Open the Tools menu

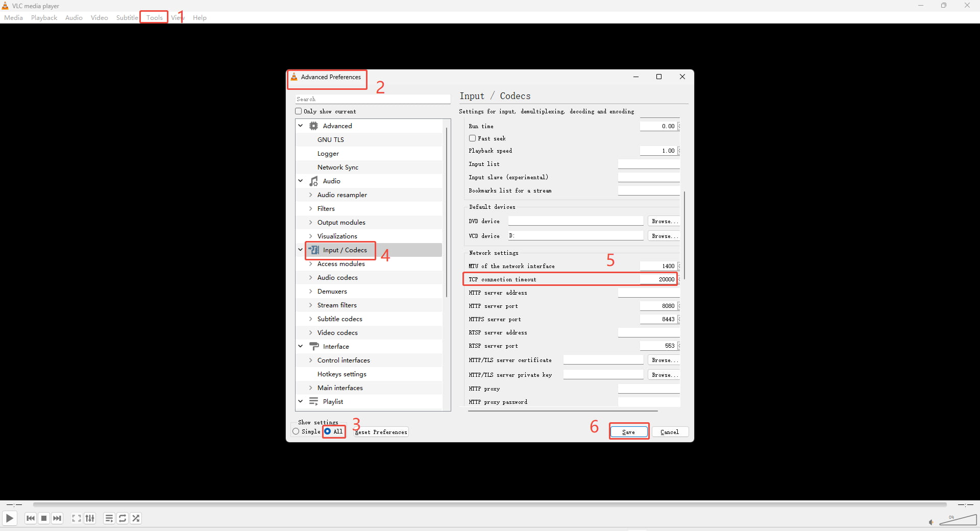tap(154, 17)
